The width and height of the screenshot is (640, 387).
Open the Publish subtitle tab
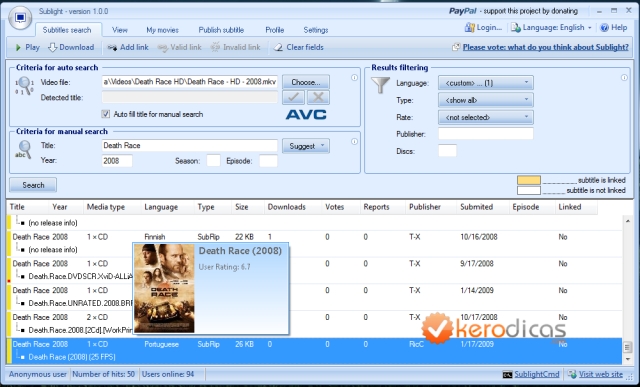coord(221,30)
